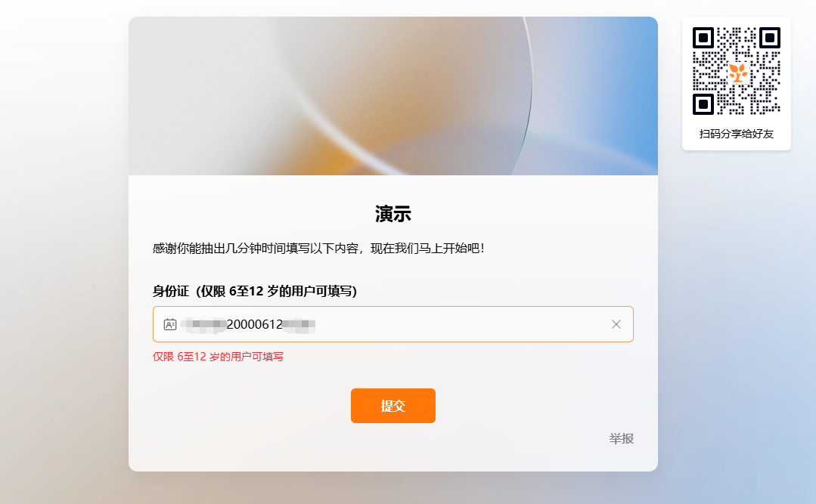Image resolution: width=816 pixels, height=504 pixels.
Task: Open the 举报 report link
Action: (x=622, y=438)
